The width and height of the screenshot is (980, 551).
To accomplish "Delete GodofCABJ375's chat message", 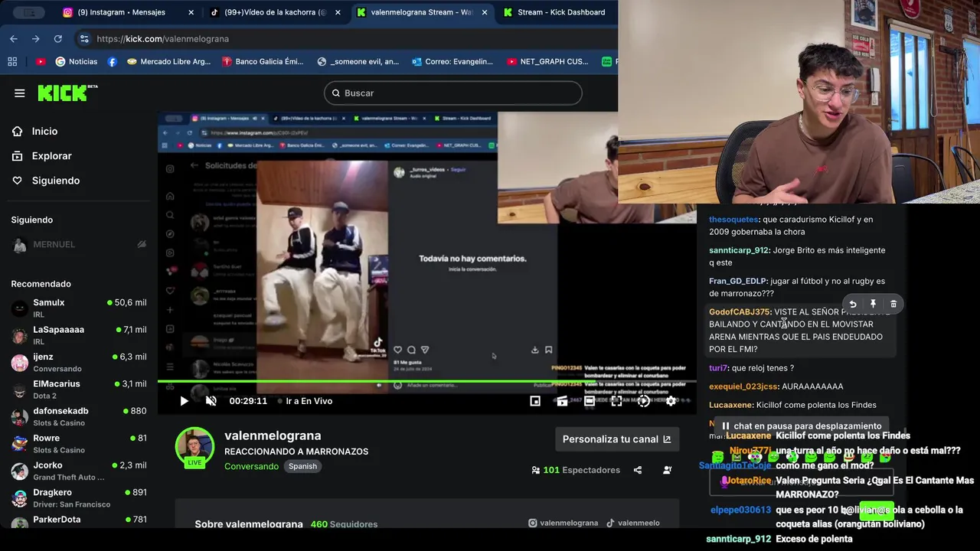I will [x=893, y=304].
